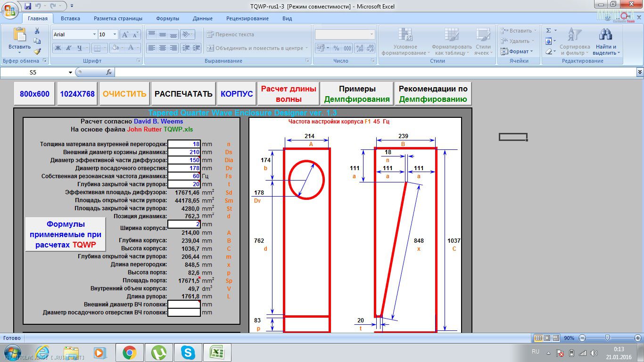Click the РАСПЕЧАТАТЬ button
Viewport: 644px width, 362px height.
coord(183,94)
